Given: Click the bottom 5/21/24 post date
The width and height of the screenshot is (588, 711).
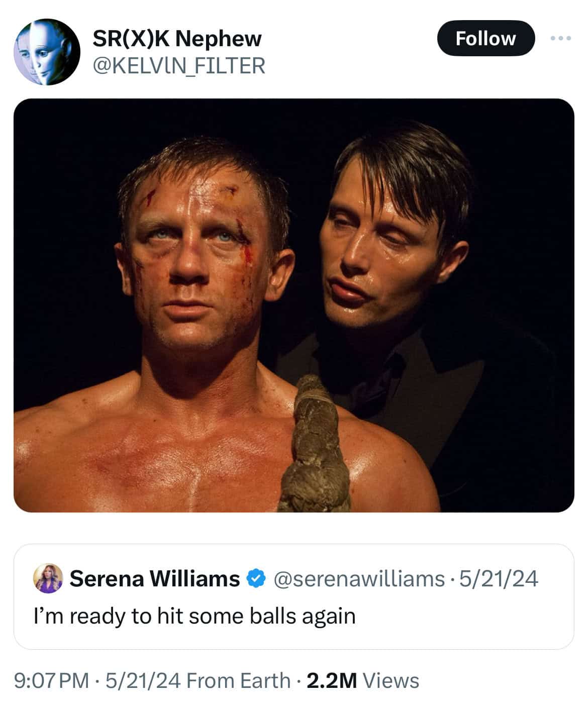Looking at the screenshot, I should pyautogui.click(x=143, y=681).
